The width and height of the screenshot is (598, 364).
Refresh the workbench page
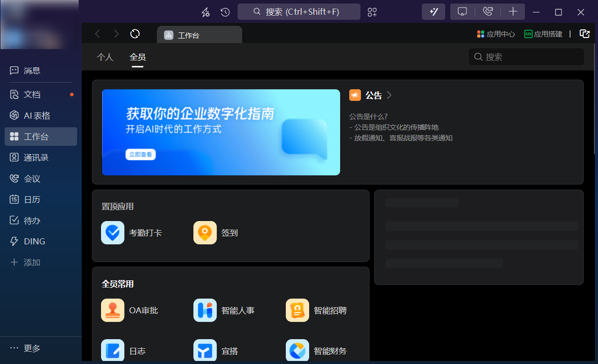[135, 34]
